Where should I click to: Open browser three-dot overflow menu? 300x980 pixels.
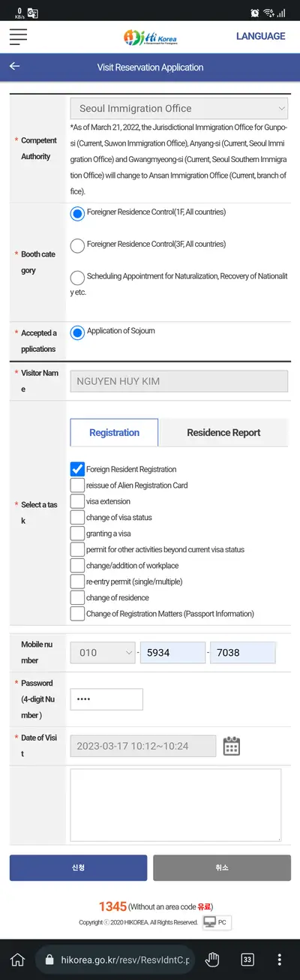(280, 960)
